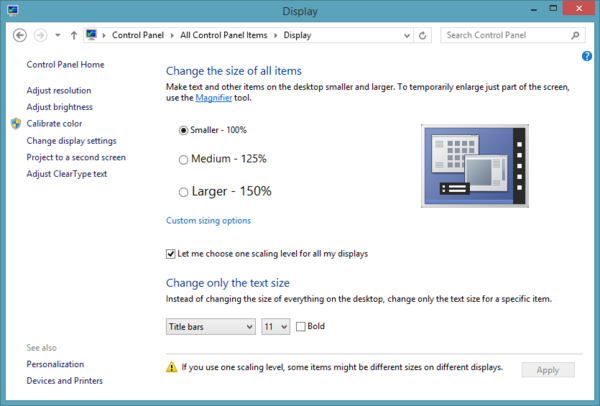Click the Change the size of all items heading
The image size is (600, 406).
pyautogui.click(x=234, y=71)
